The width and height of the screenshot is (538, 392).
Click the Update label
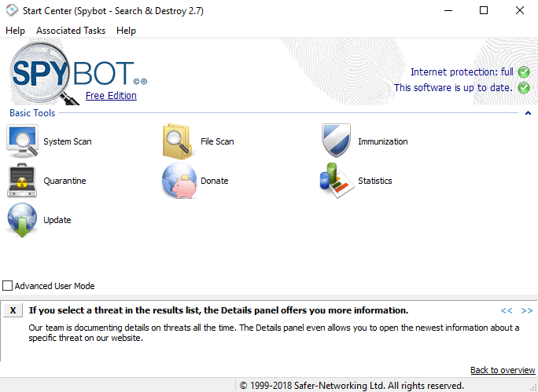(57, 220)
